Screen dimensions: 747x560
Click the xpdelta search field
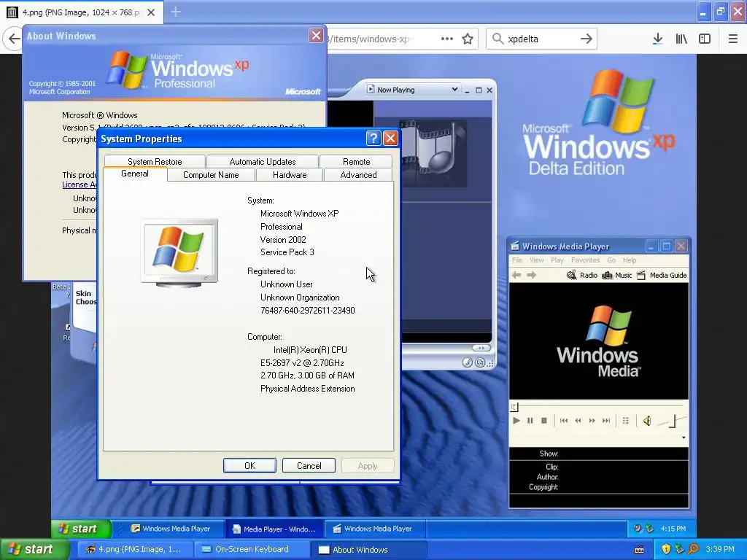[x=541, y=39]
